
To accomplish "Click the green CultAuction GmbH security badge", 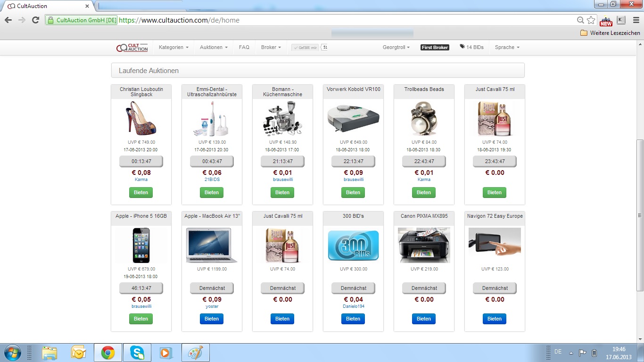I will click(x=81, y=20).
